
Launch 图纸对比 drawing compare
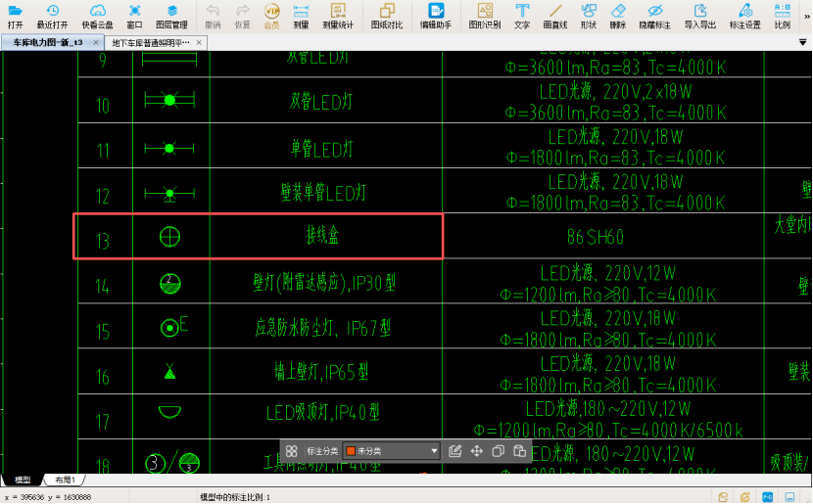(x=387, y=16)
